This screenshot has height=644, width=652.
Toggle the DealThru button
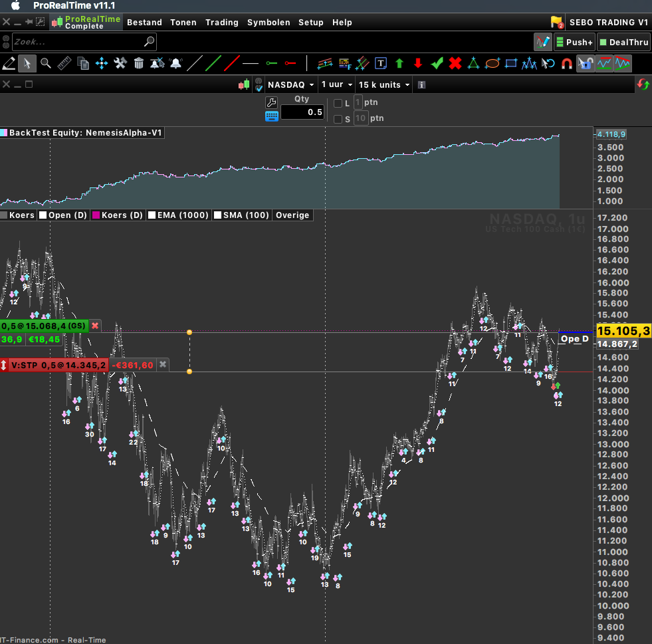(623, 42)
